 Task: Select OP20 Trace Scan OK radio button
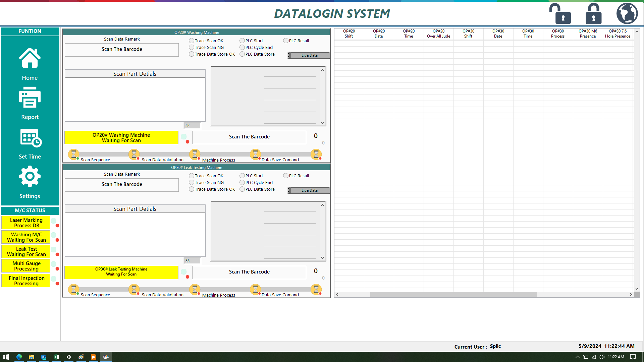pyautogui.click(x=192, y=41)
